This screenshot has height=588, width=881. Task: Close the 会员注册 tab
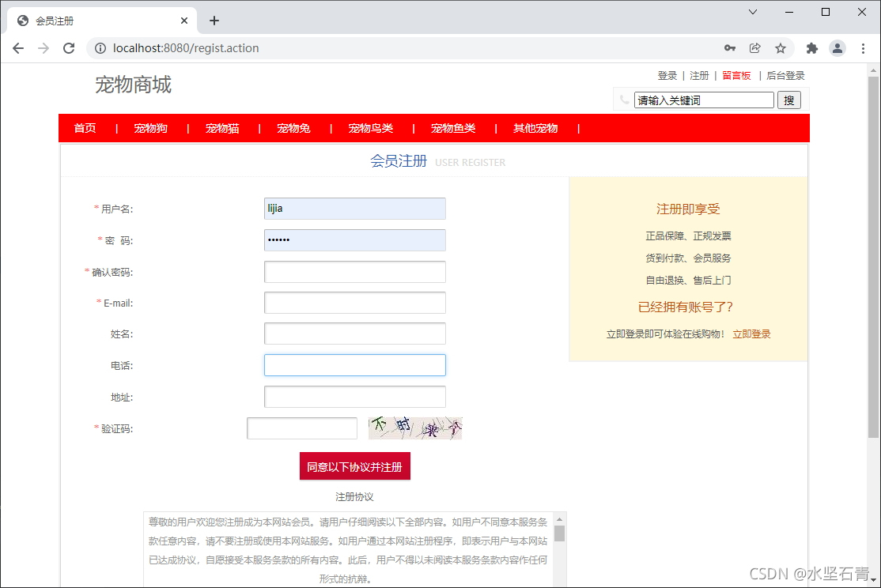pos(184,21)
